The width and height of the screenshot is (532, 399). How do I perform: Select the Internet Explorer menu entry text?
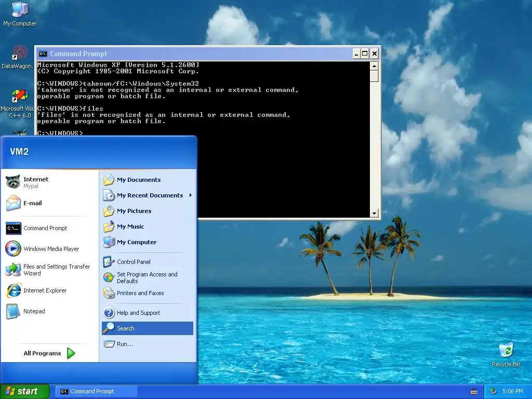coord(45,290)
